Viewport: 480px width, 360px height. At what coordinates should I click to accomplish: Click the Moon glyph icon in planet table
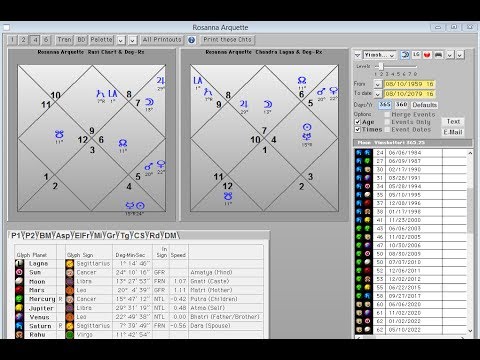point(19,281)
